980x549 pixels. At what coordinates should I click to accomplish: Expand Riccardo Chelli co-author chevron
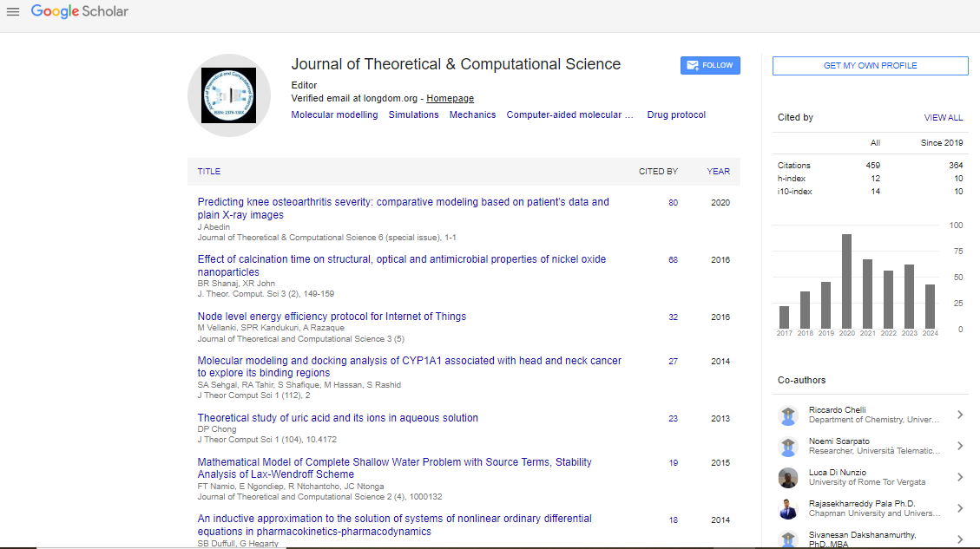[960, 415]
